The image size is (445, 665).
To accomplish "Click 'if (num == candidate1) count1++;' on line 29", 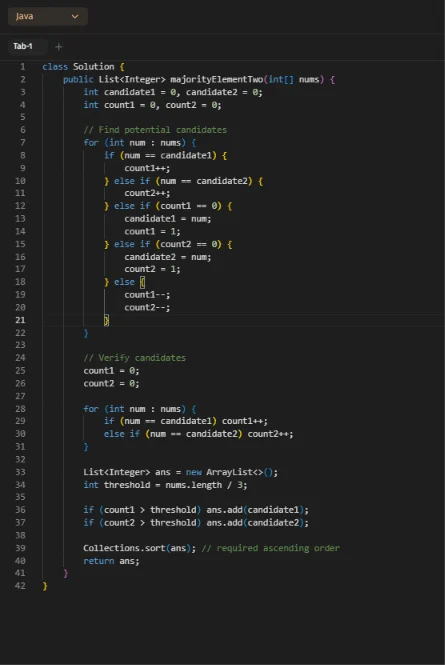I will coord(186,421).
